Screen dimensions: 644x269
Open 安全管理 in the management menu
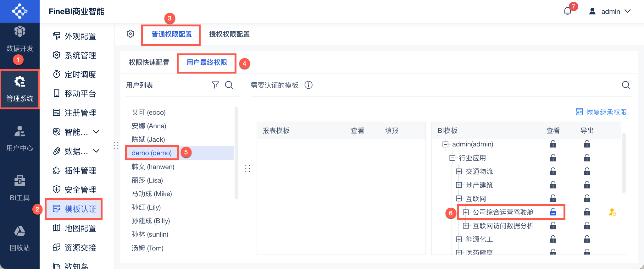coord(75,190)
